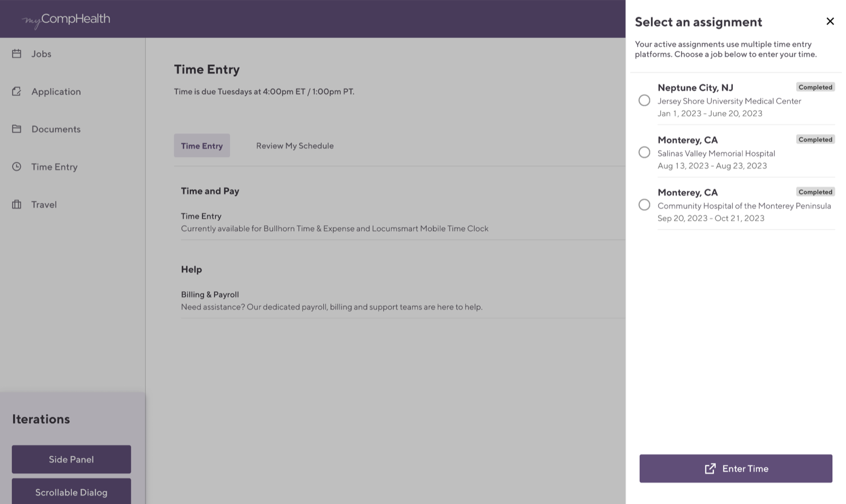Screen dimensions: 846x504
Task: Open the Scrollable Dialog
Action: pyautogui.click(x=71, y=492)
